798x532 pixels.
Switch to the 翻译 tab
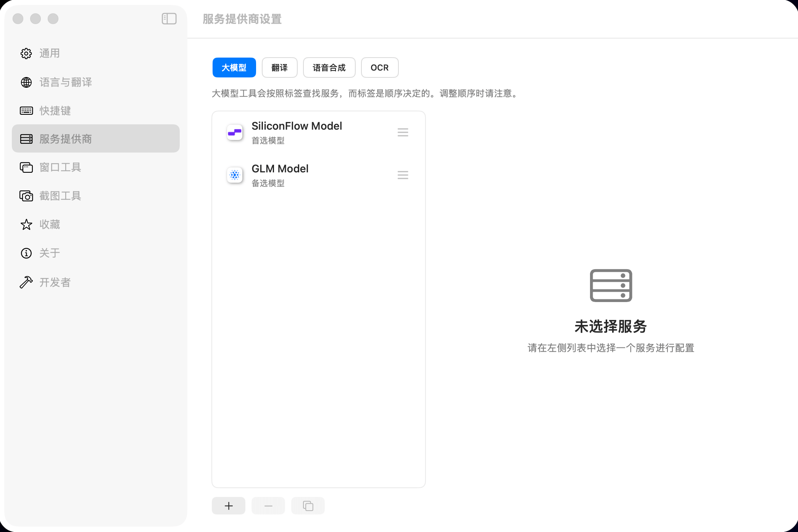point(279,68)
